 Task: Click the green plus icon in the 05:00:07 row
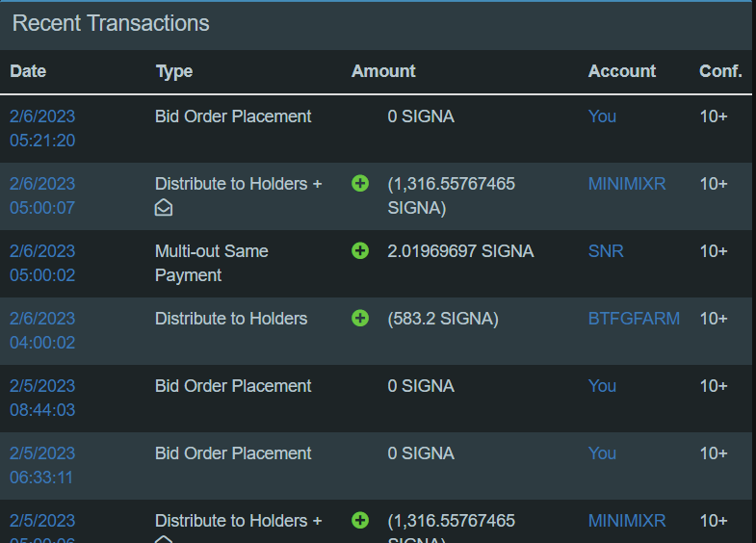click(x=360, y=184)
